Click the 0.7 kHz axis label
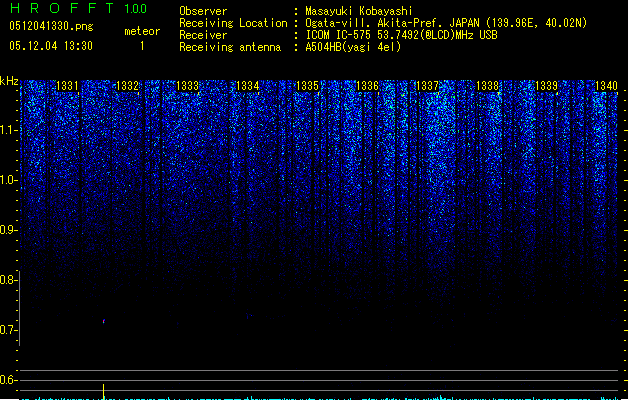The height and width of the screenshot is (400, 629). pos(8,330)
